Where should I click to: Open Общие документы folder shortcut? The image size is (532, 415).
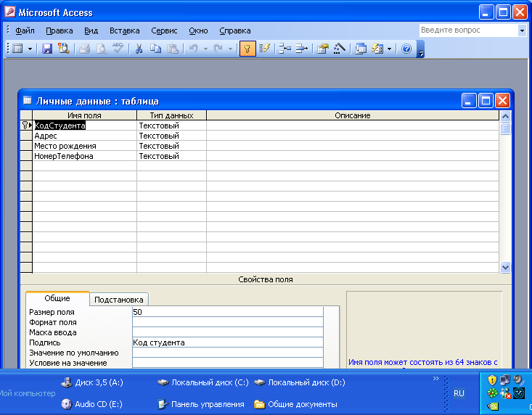pos(295,404)
